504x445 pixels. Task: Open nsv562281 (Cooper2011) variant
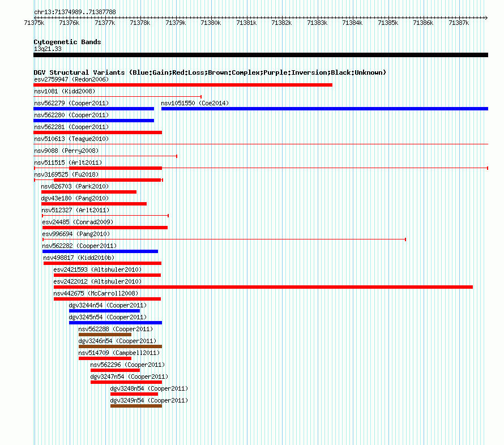pyautogui.click(x=71, y=127)
